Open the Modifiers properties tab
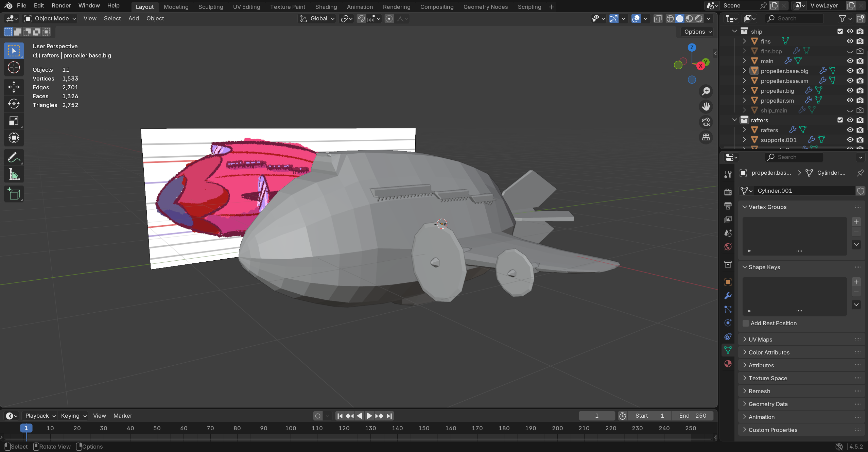 tap(728, 296)
